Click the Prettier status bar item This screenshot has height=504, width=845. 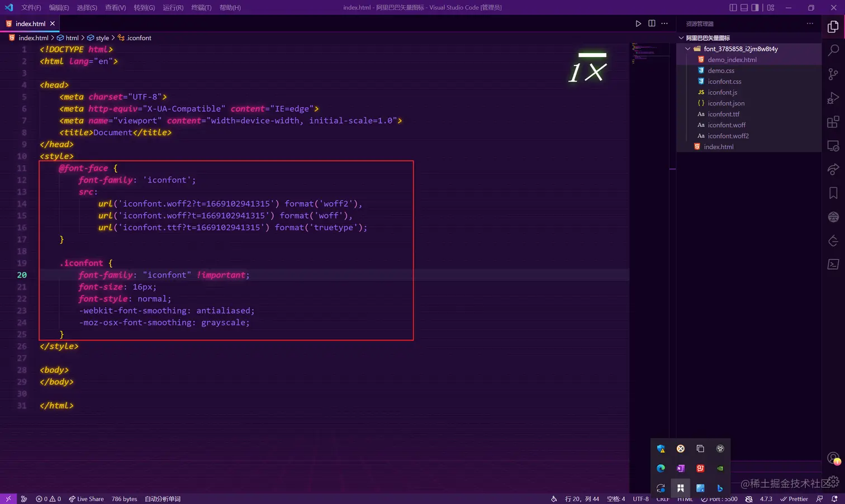794,499
